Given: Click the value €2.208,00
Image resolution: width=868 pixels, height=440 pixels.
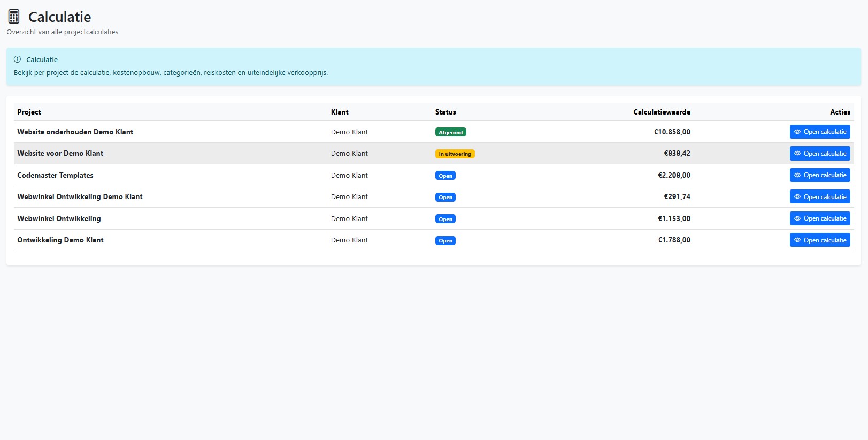Looking at the screenshot, I should [674, 175].
